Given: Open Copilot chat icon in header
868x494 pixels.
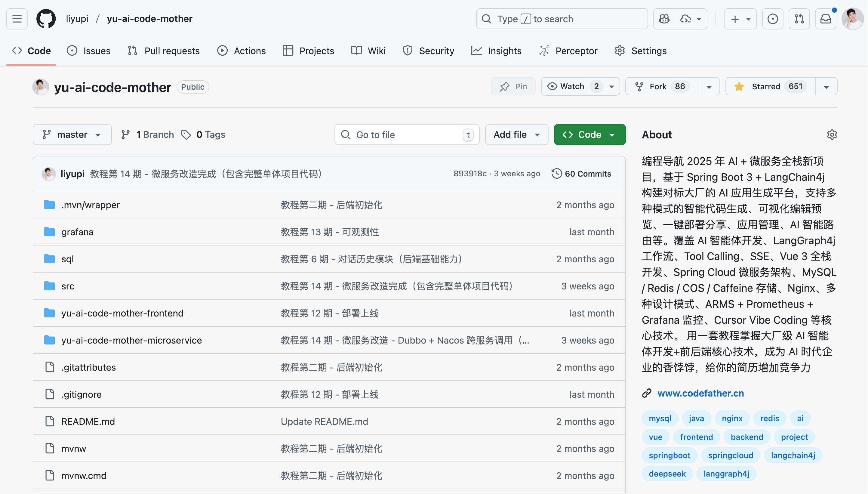Looking at the screenshot, I should [664, 19].
